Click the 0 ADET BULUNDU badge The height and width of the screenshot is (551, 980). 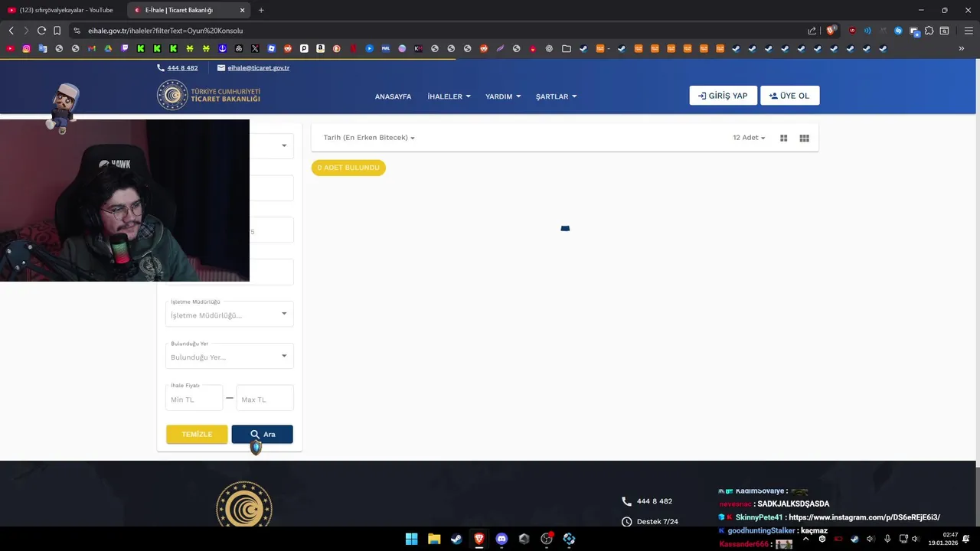coord(348,168)
